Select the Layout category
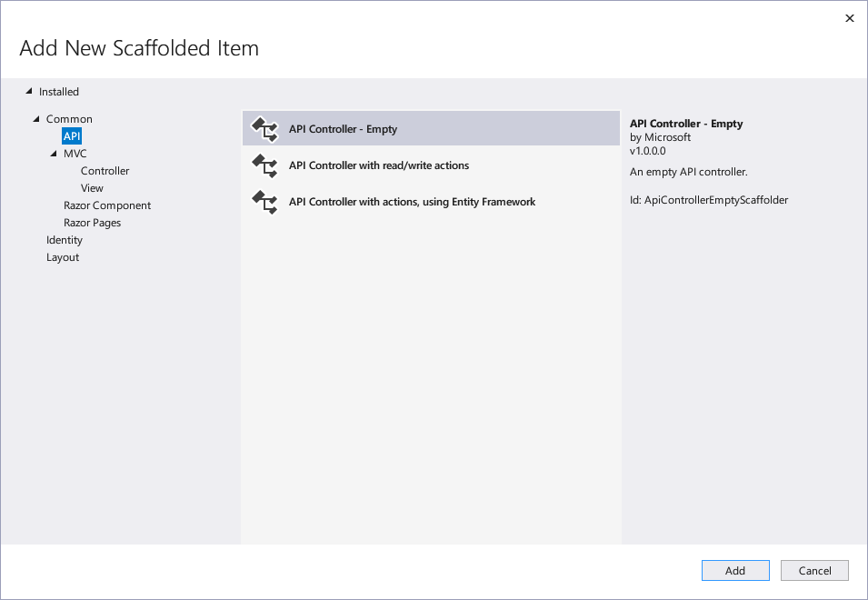The width and height of the screenshot is (868, 600). coord(63,257)
